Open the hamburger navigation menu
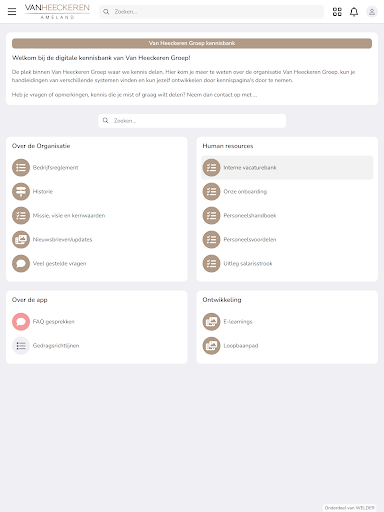Image resolution: width=384 pixels, height=512 pixels. [12, 12]
